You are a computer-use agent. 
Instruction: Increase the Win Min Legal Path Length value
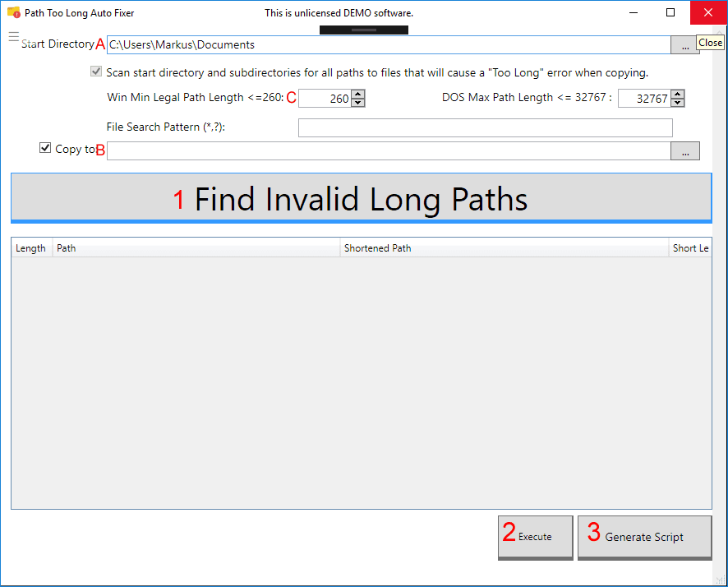pyautogui.click(x=357, y=94)
